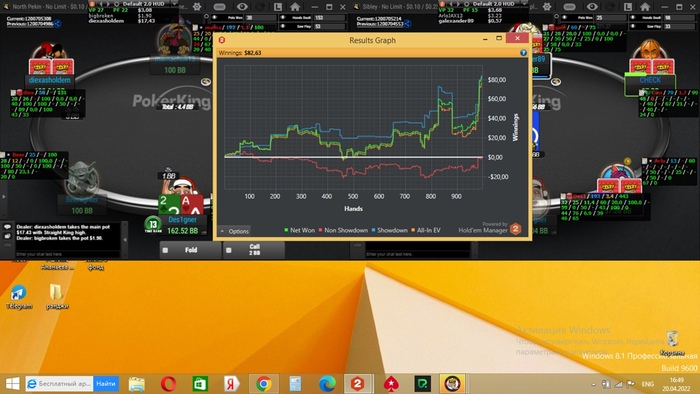Open lobby home icon in Sibley table
Viewport: 700px width, 394px height.
point(645,7)
